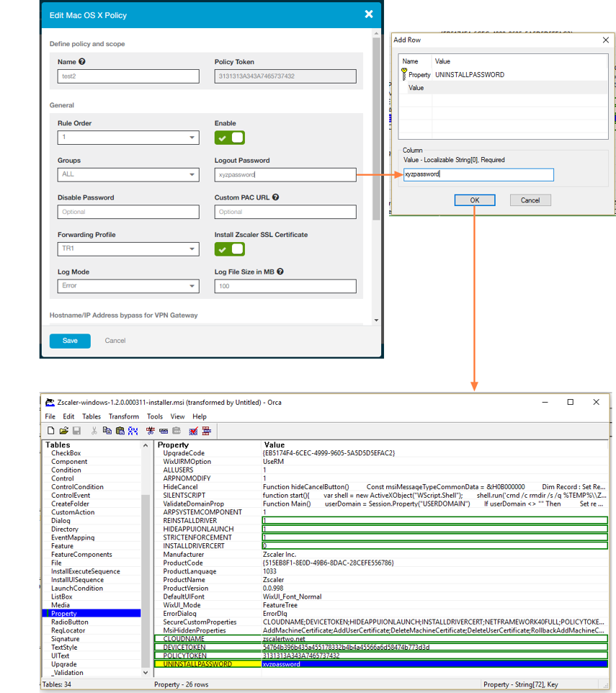616x693 pixels.
Task: Click the Paste icon in Orca toolbar
Action: coord(120,431)
